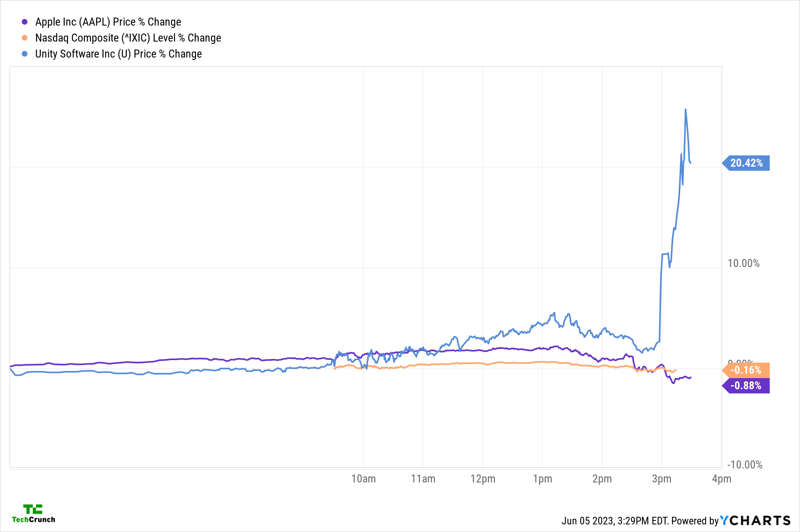Click the blue 20.42% value tag
Image resolution: width=800 pixels, height=532 pixels.
pos(746,163)
